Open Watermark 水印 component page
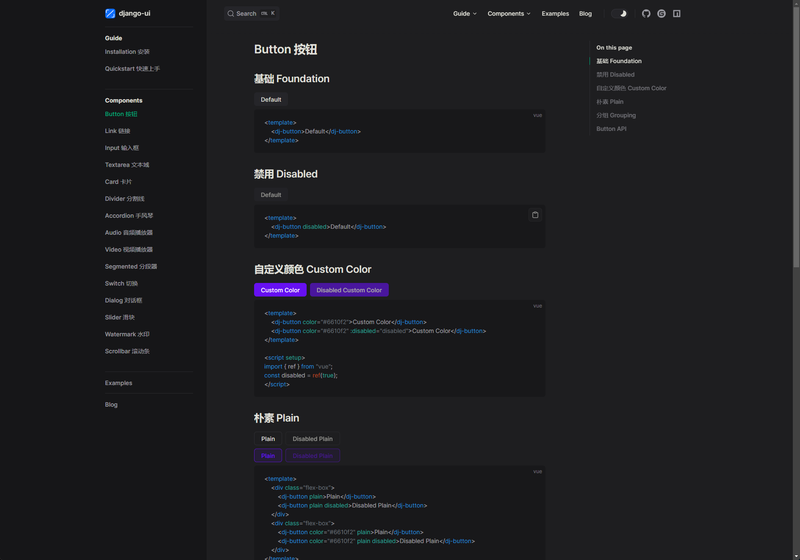The width and height of the screenshot is (800, 560). coord(127,335)
